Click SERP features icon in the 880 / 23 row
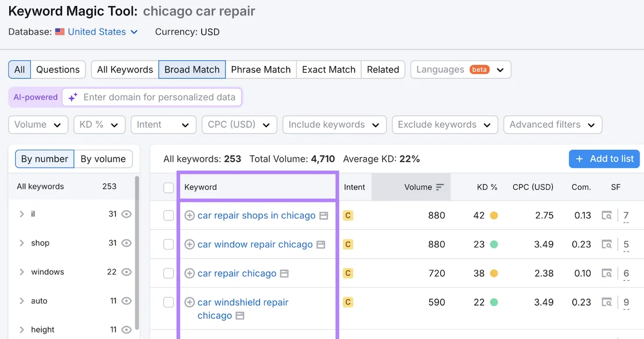The width and height of the screenshot is (644, 339). click(x=607, y=245)
